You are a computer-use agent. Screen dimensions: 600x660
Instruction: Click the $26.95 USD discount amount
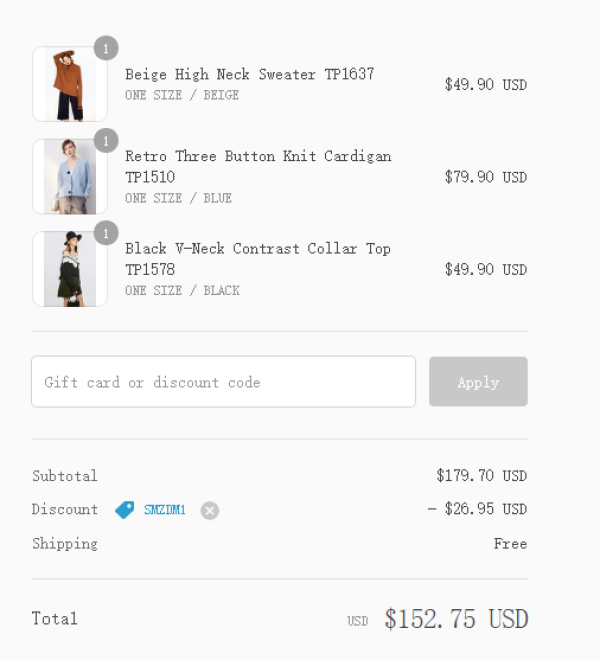(x=477, y=509)
